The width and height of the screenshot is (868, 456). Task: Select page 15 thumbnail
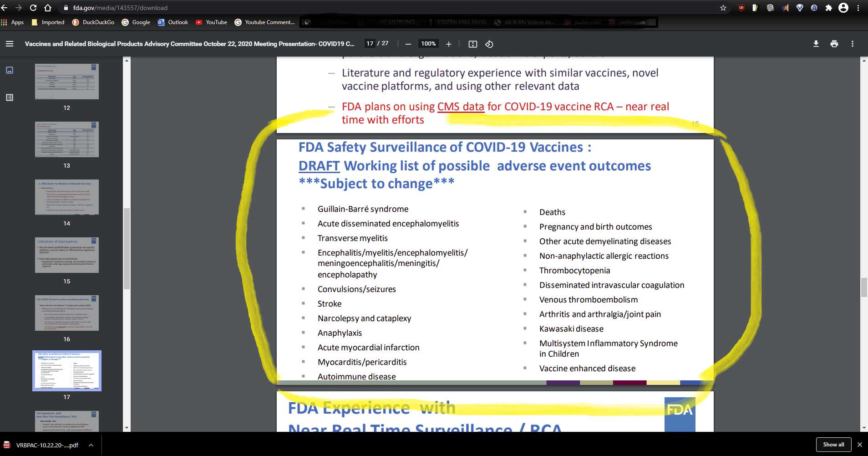pyautogui.click(x=67, y=255)
